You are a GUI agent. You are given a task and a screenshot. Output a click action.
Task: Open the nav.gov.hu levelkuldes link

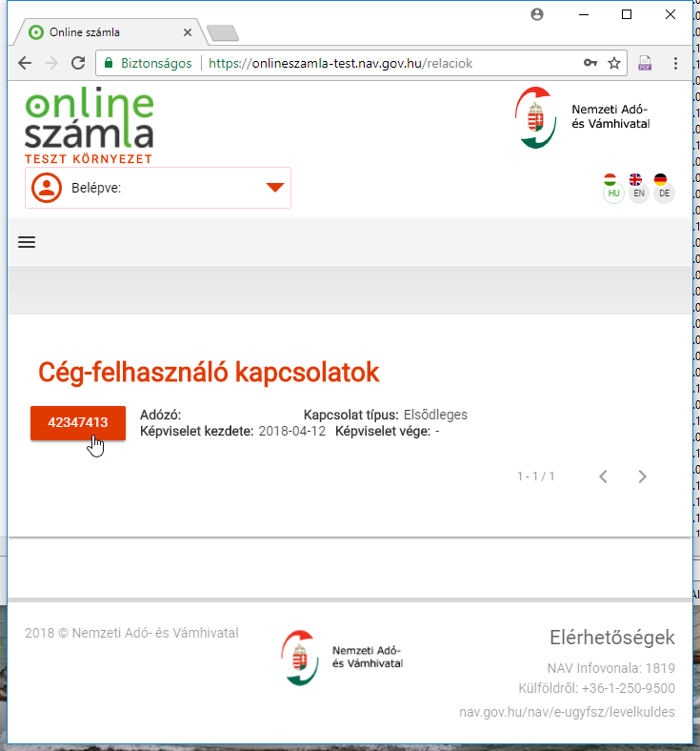coord(567,712)
